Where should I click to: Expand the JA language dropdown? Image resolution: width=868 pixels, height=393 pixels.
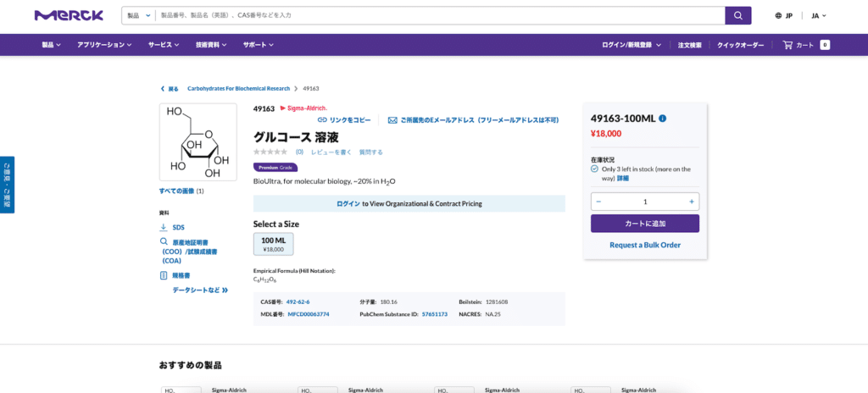coord(818,15)
